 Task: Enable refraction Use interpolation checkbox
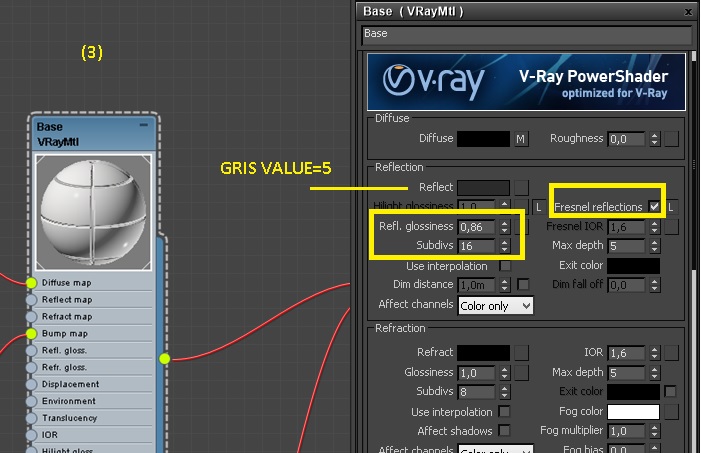504,411
